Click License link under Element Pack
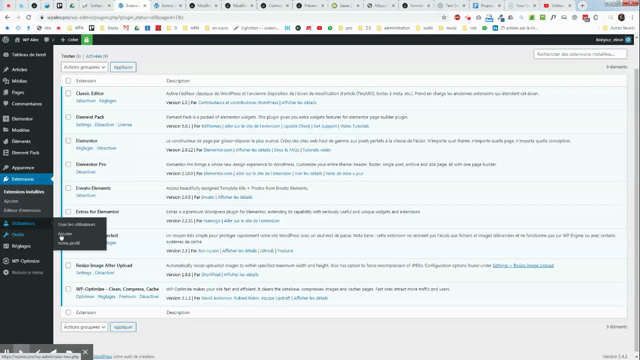This screenshot has width=640, height=360. tap(125, 124)
